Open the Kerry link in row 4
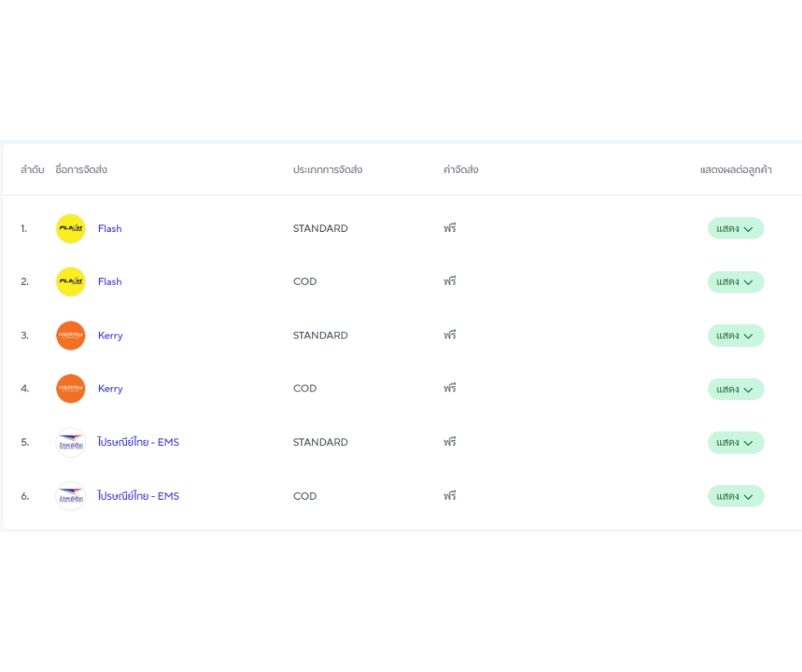 click(x=110, y=389)
